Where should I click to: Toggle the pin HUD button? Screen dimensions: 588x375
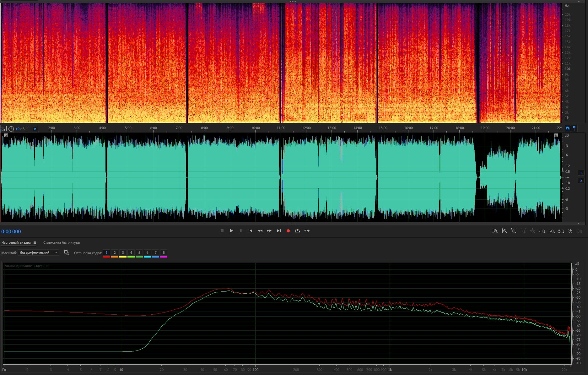tap(35, 129)
